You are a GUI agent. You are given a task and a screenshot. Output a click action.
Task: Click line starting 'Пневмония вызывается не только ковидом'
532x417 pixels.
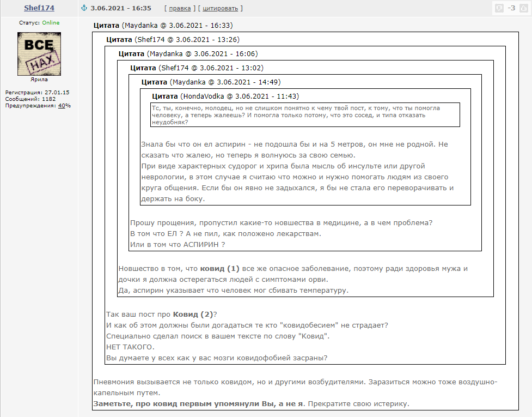click(x=295, y=382)
